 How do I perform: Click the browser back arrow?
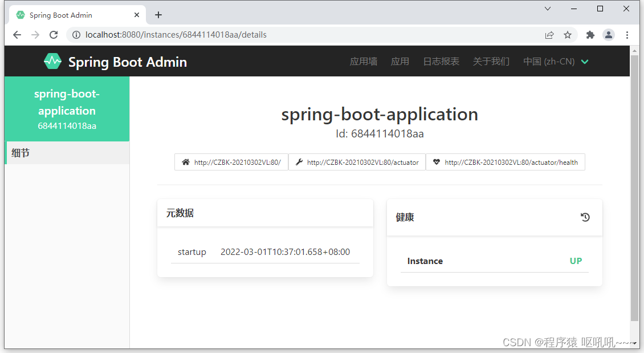click(x=17, y=35)
